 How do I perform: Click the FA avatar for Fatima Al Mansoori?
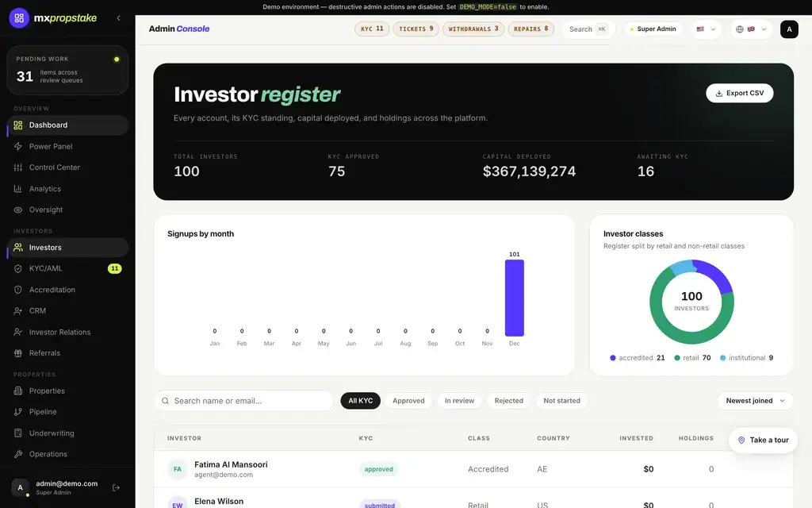point(177,469)
